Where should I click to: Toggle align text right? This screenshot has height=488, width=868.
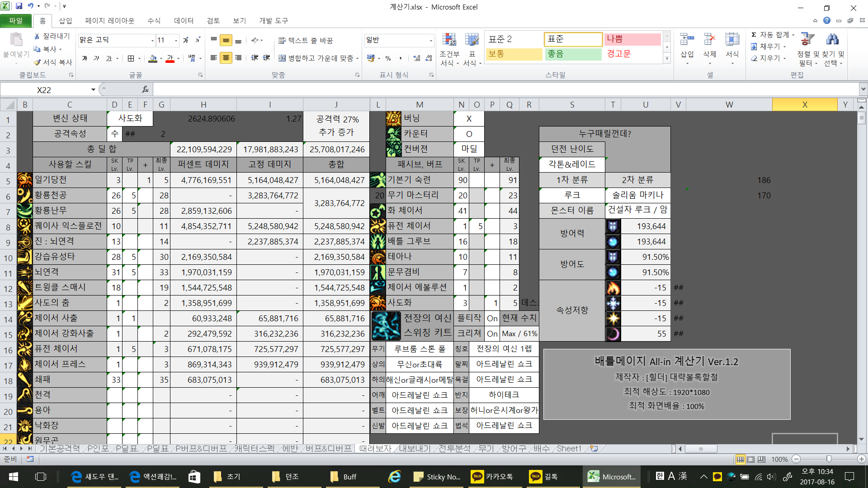point(238,58)
